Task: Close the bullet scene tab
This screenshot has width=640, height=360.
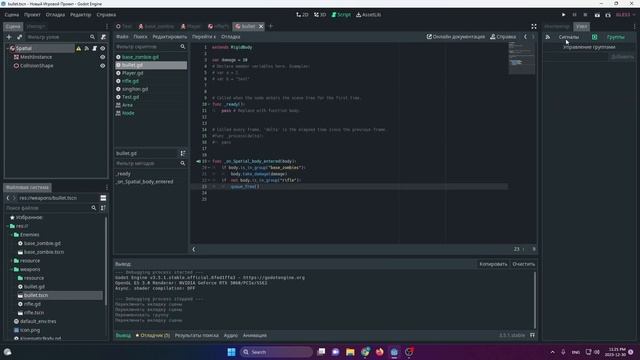Action: pos(261,27)
